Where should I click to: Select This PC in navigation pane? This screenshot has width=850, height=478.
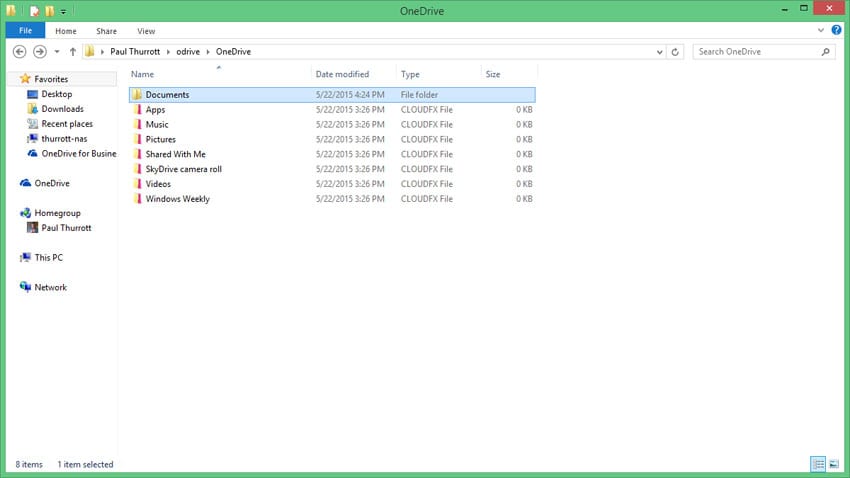coord(49,258)
